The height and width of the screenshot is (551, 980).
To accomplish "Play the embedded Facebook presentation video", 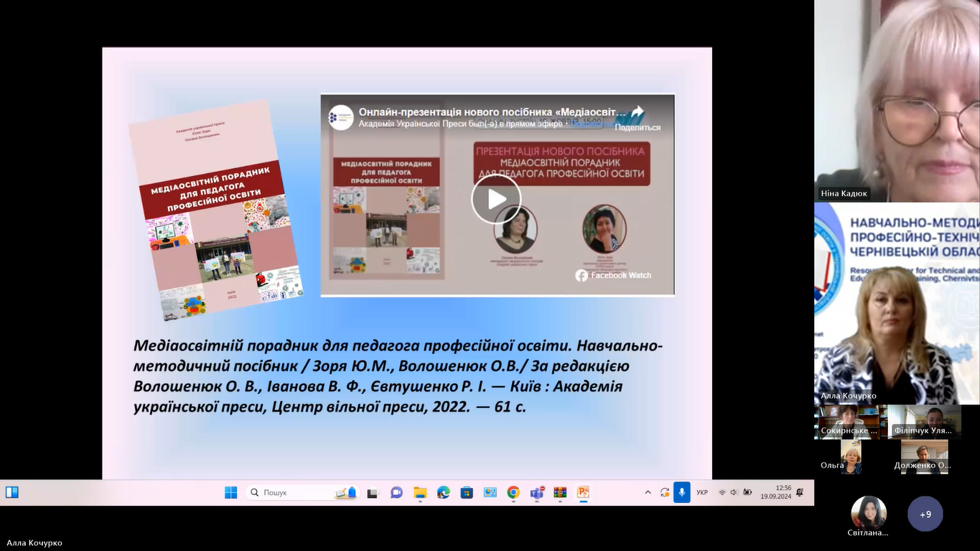I will (496, 199).
